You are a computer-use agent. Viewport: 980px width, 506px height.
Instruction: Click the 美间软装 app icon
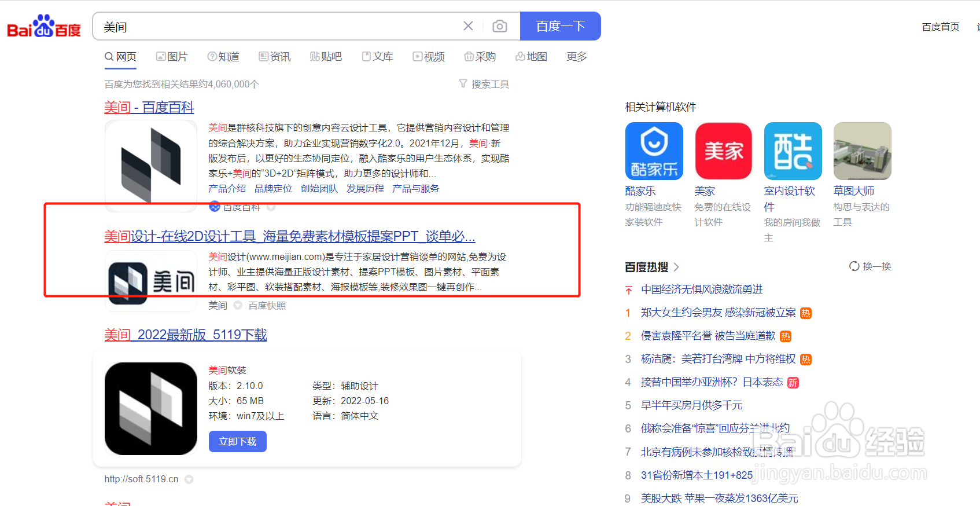(151, 409)
